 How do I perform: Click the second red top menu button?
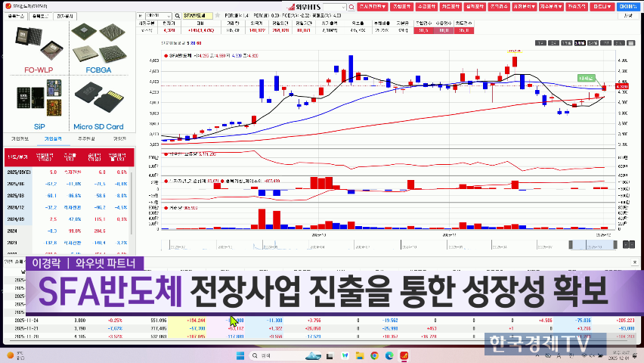point(405,6)
